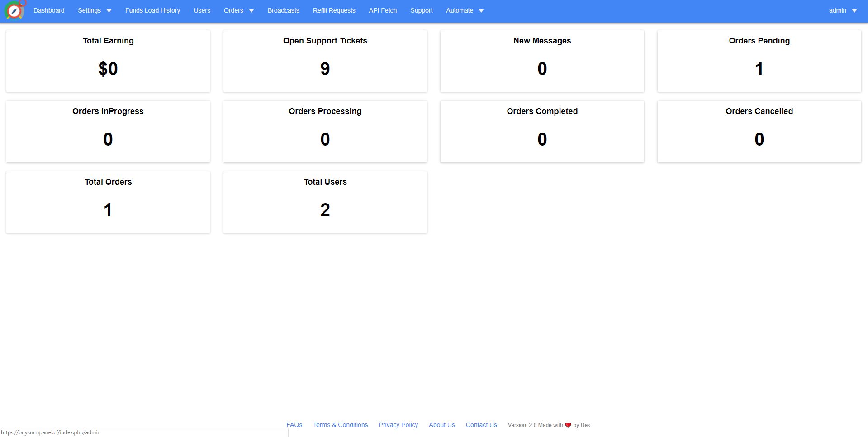Open the Contact Us link
The image size is (868, 437).
[x=481, y=425]
